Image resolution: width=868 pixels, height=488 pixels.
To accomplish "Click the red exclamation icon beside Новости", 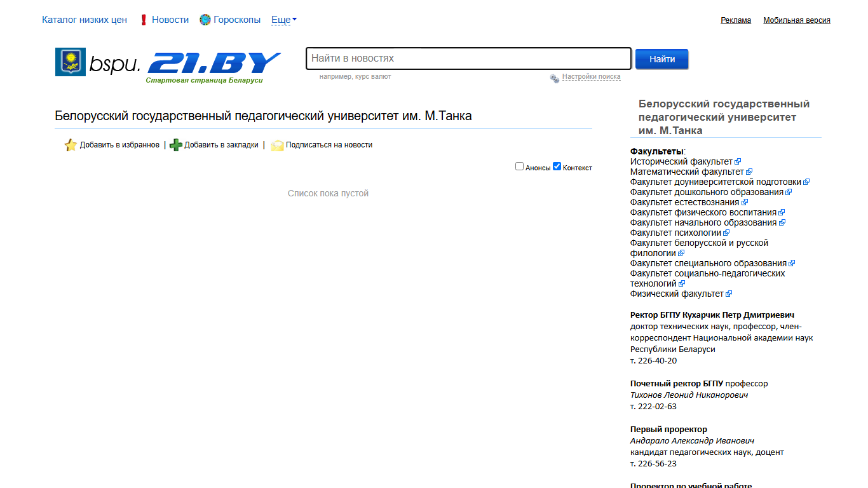I will pyautogui.click(x=143, y=20).
